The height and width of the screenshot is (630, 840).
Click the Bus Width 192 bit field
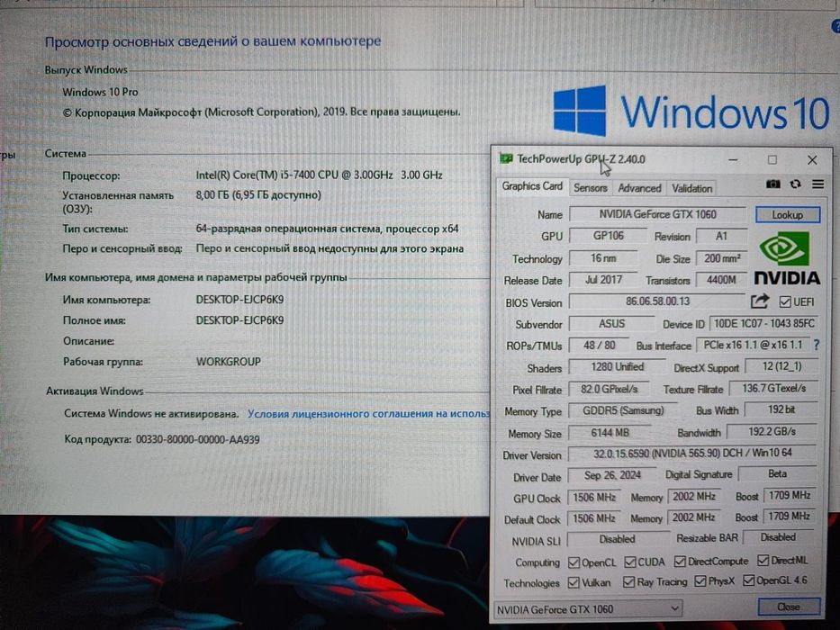[781, 409]
